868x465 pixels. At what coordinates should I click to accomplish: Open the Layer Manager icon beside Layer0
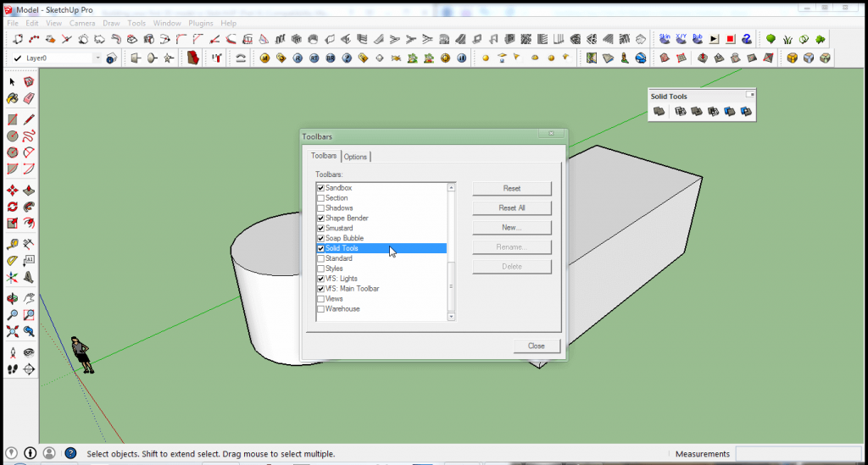pyautogui.click(x=111, y=58)
